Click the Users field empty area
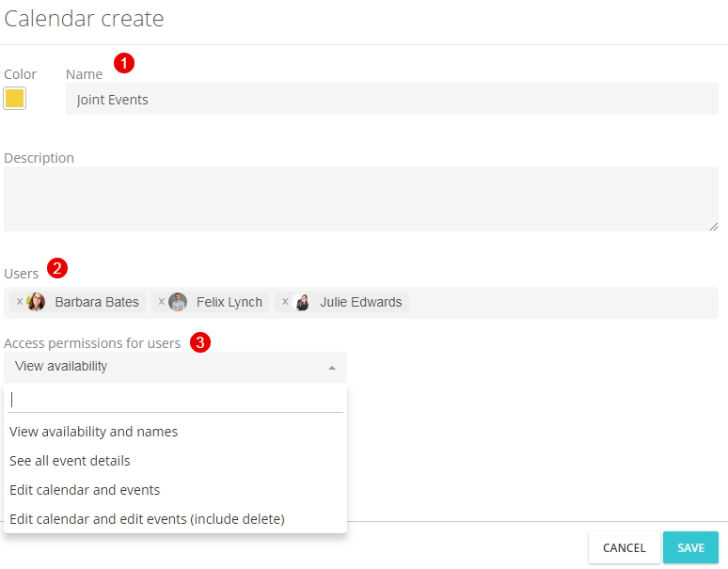Image resolution: width=728 pixels, height=569 pixels. tap(562, 303)
